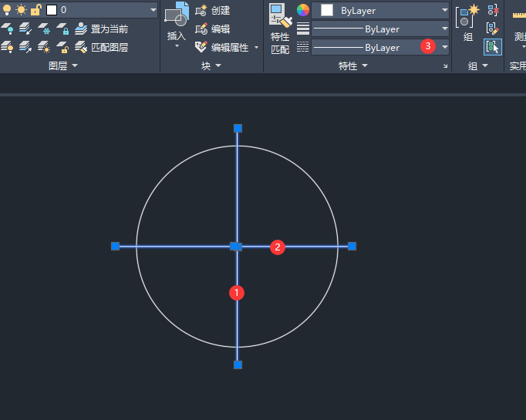Click the rainbow object color wheel icon
Screen dimensions: 526x420
point(303,10)
